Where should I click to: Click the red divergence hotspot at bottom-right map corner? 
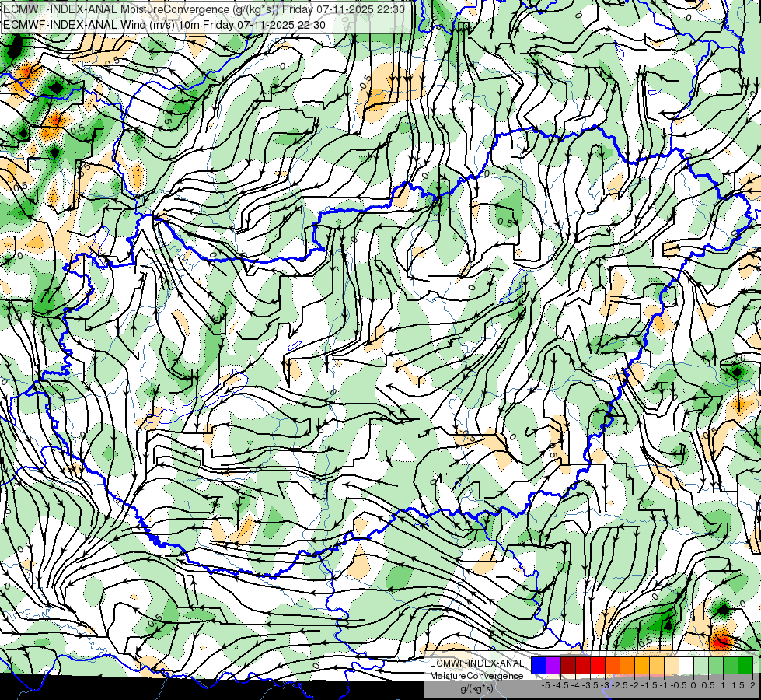pyautogui.click(x=721, y=641)
